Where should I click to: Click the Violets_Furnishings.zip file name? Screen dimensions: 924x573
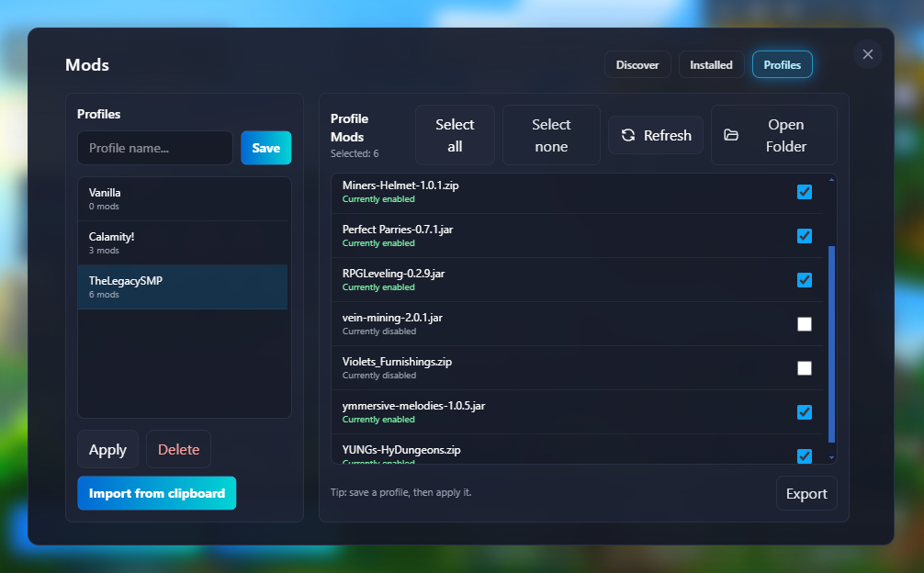point(397,362)
